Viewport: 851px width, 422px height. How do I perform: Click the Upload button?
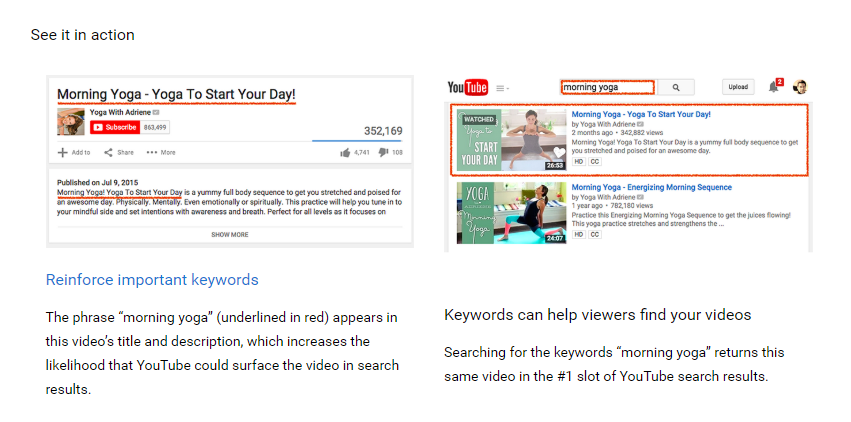738,87
